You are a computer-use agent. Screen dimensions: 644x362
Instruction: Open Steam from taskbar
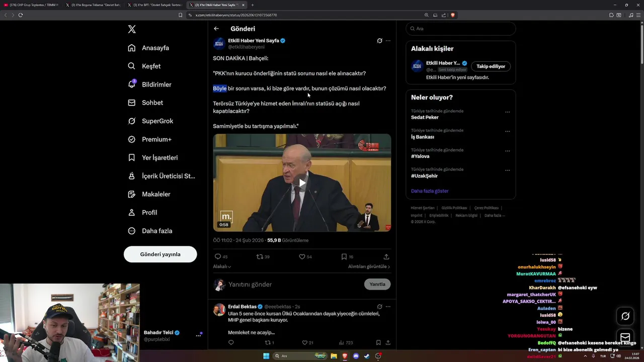pyautogui.click(x=367, y=356)
